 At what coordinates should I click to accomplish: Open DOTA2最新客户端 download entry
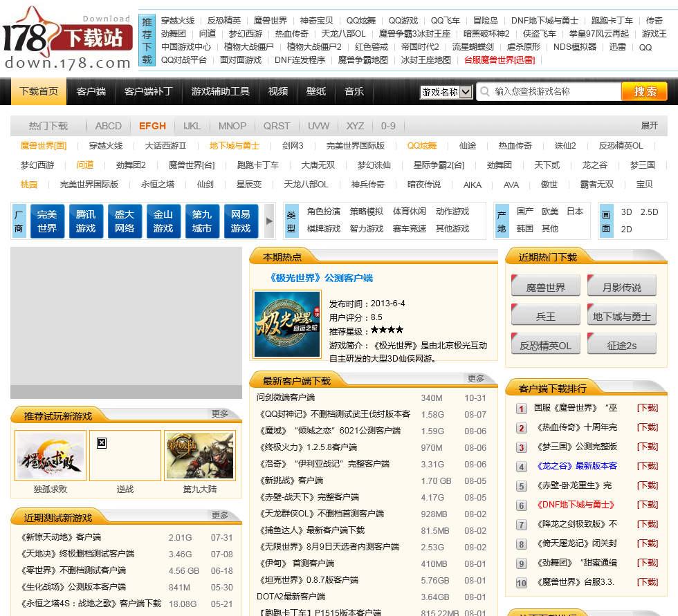[291, 596]
